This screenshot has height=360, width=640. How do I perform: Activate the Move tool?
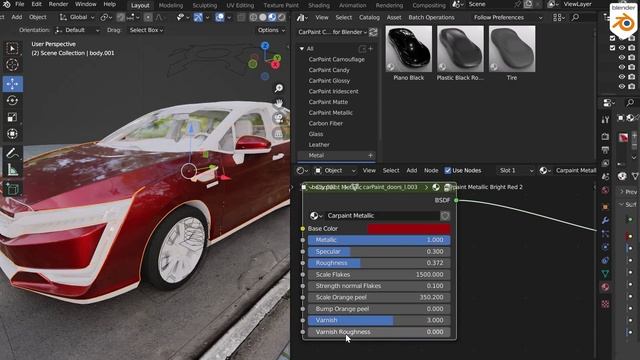pos(12,84)
